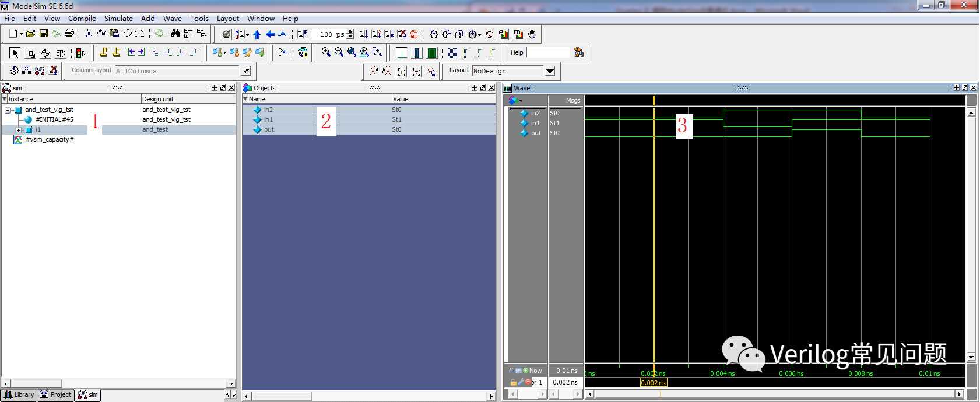
Task: Activate the pan move mode tool
Action: [45, 53]
